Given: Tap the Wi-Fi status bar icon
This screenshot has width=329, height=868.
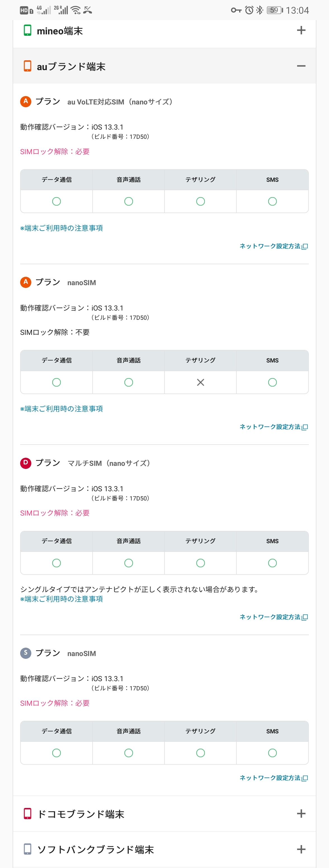Looking at the screenshot, I should pos(76,10).
